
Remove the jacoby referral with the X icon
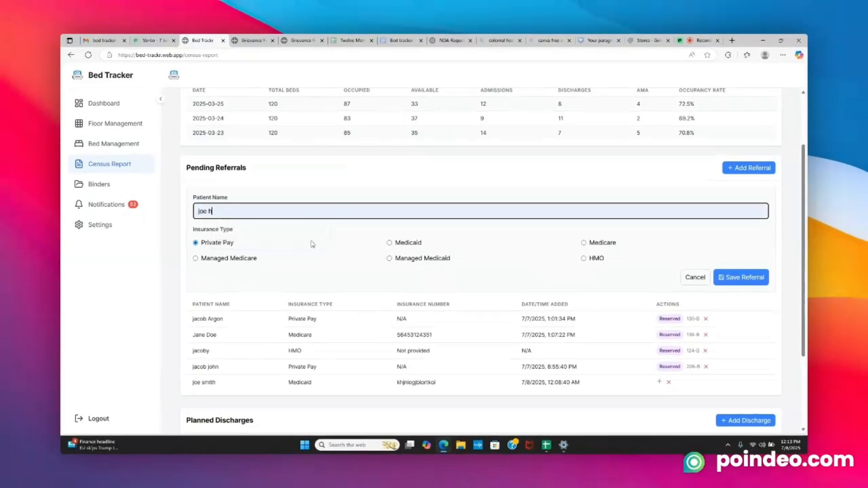pyautogui.click(x=706, y=350)
